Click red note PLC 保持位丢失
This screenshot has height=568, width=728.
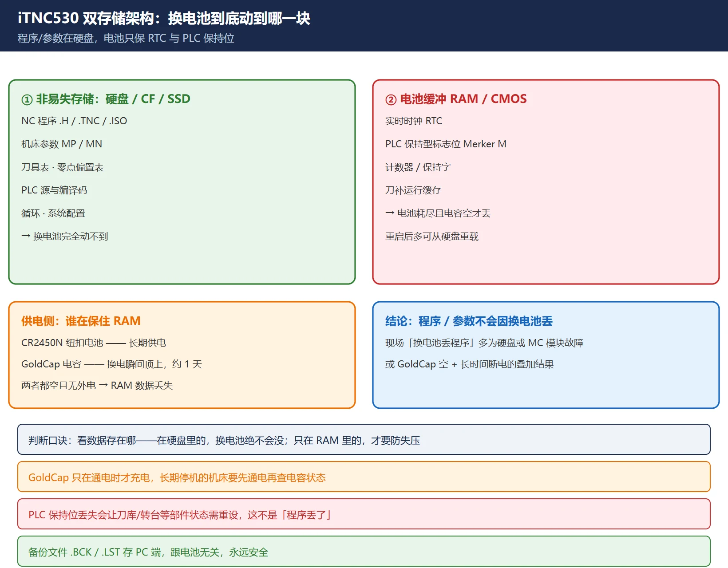point(364,514)
